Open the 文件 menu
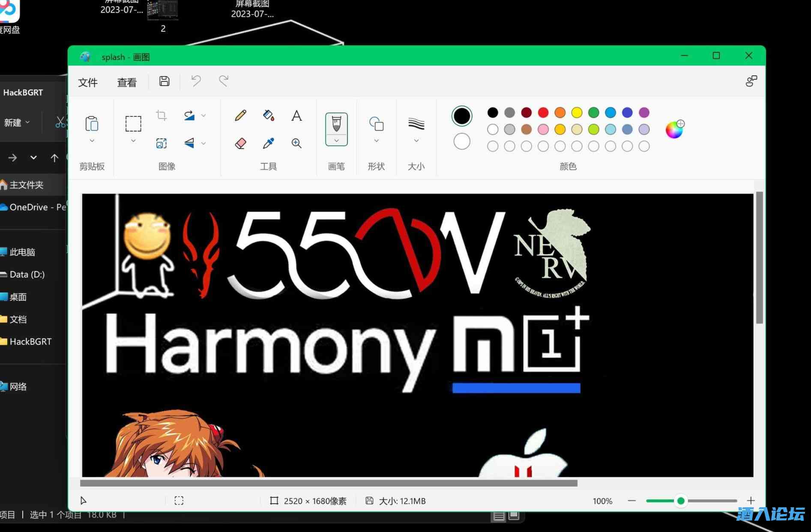 [x=88, y=82]
